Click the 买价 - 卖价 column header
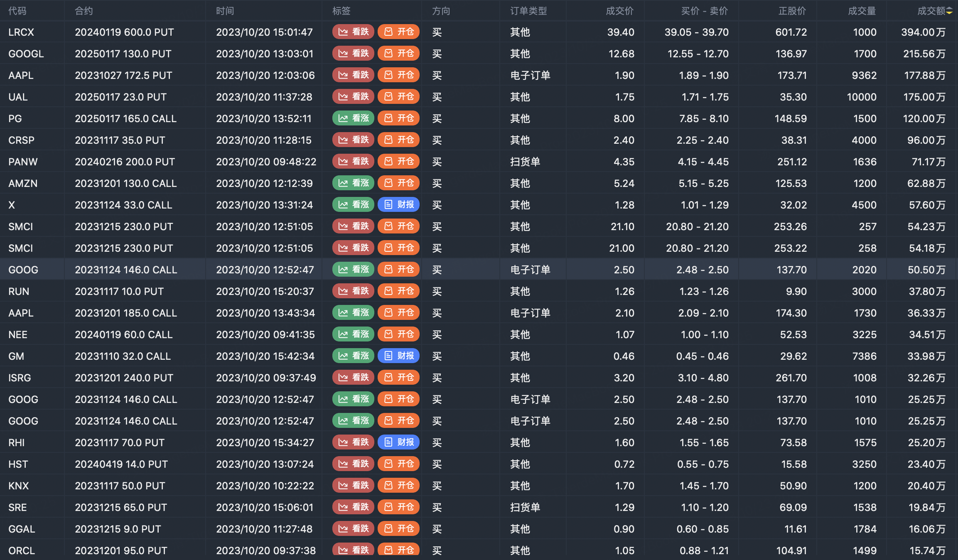 tap(705, 11)
